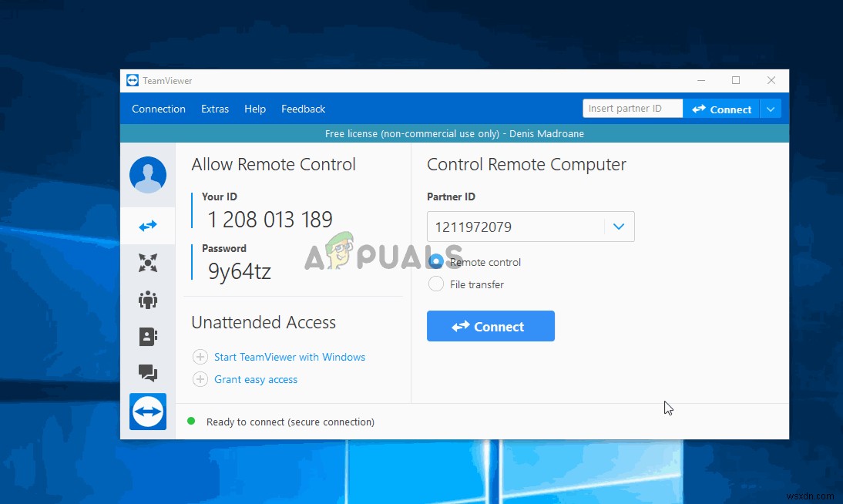Click the large blue Connect button
This screenshot has width=843, height=504.
point(491,326)
